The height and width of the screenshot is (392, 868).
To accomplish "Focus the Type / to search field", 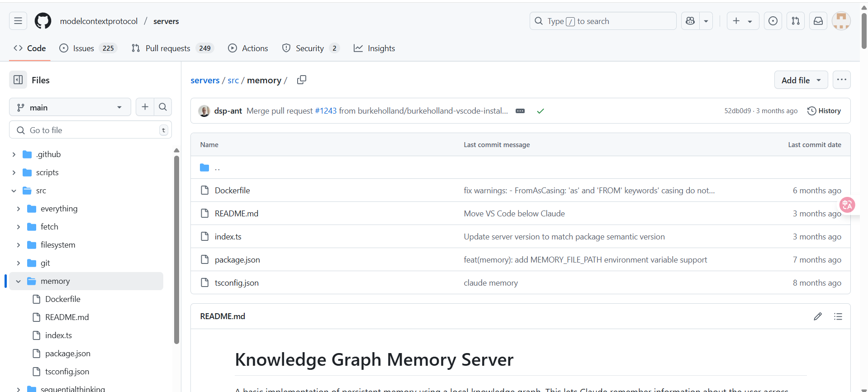I will [x=603, y=21].
